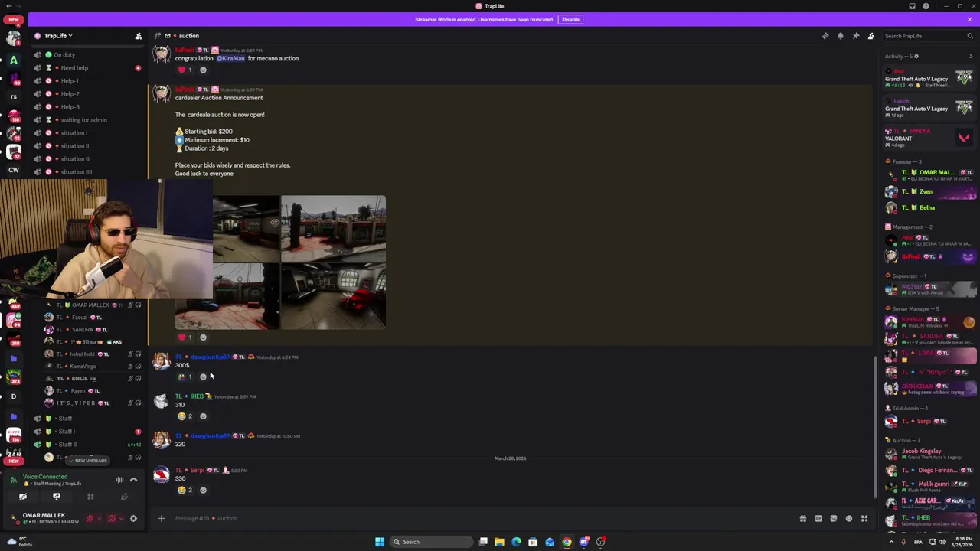
Task: Open the Activity settings gear
Action: [916, 56]
